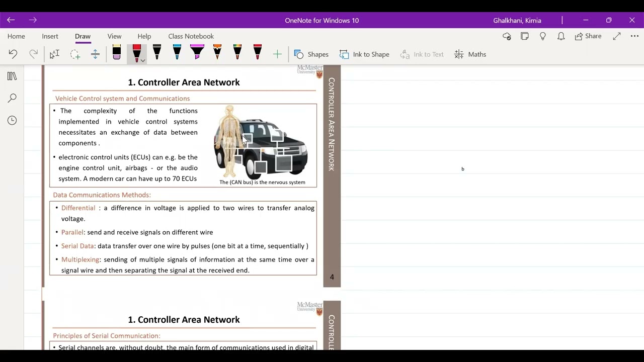
Task: Click the 'Data Communications Methods:' heading
Action: pos(102,195)
